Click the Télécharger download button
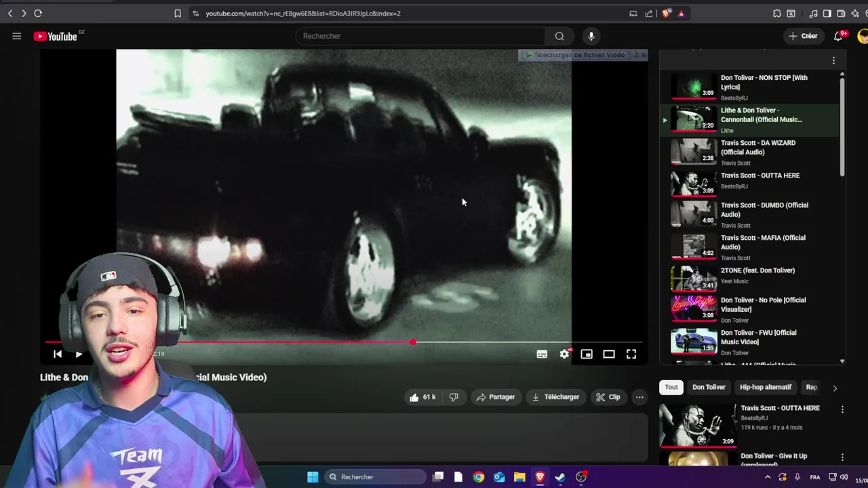 click(x=555, y=397)
